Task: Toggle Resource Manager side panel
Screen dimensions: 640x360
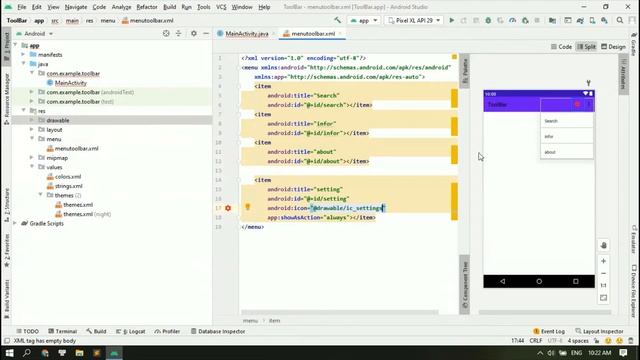Action: coord(6,99)
